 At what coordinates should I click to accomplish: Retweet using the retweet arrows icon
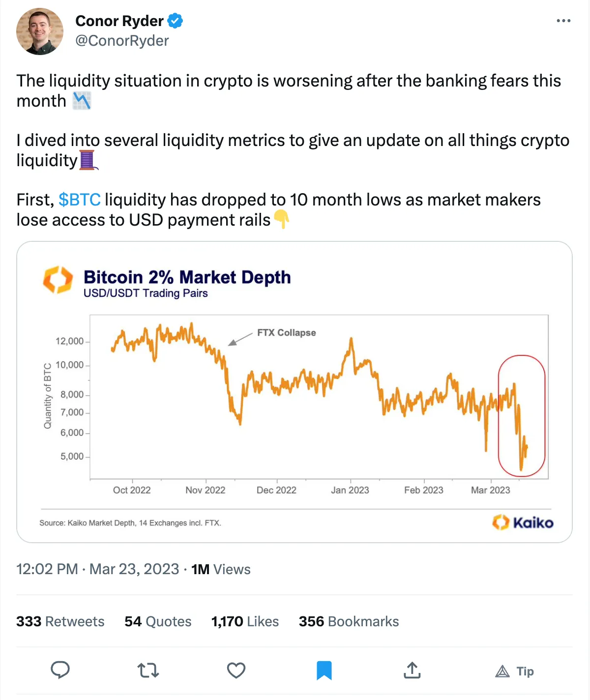148,671
